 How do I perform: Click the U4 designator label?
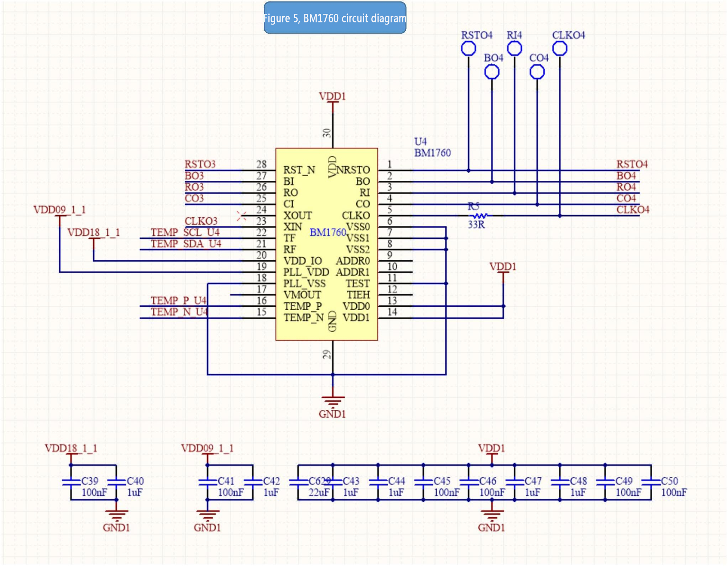(x=420, y=142)
